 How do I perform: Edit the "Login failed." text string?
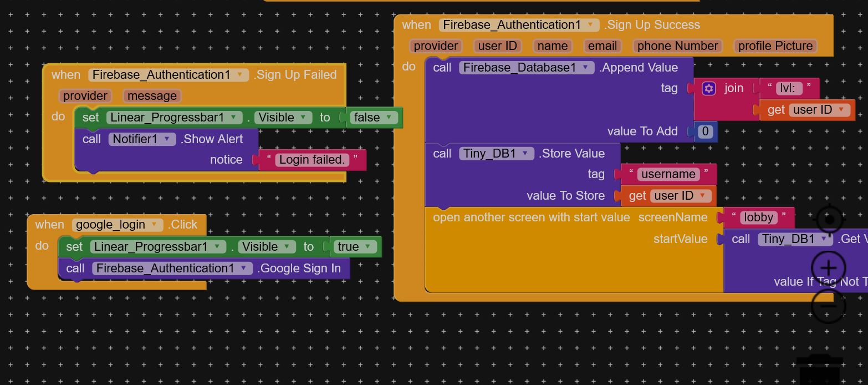coord(312,160)
